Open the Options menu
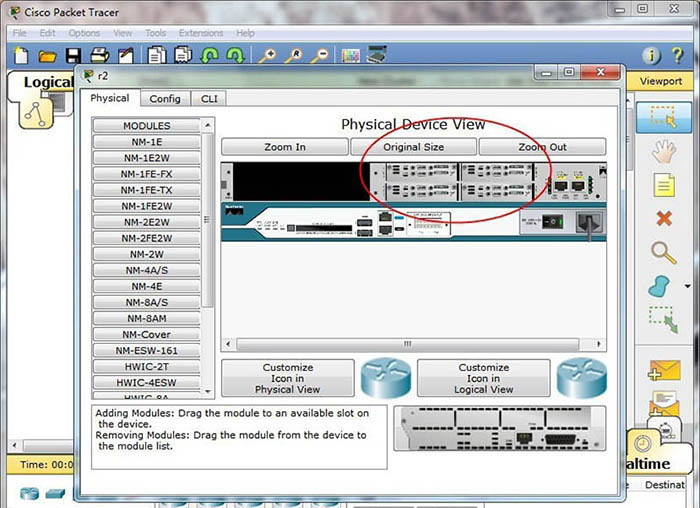This screenshot has width=700, height=508. 84,33
